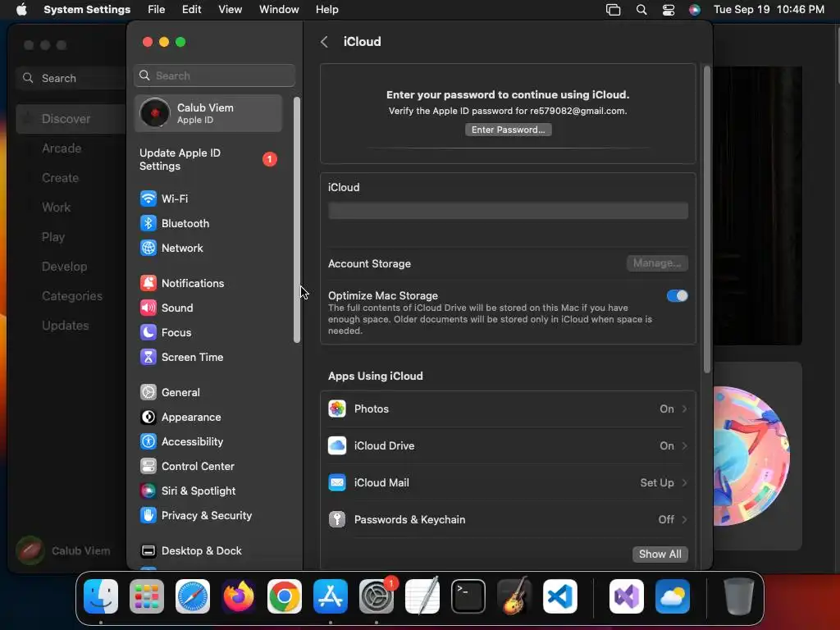Screen dimensions: 840x630
Task: Click System Settings icon in Dock
Action: pyautogui.click(x=377, y=596)
